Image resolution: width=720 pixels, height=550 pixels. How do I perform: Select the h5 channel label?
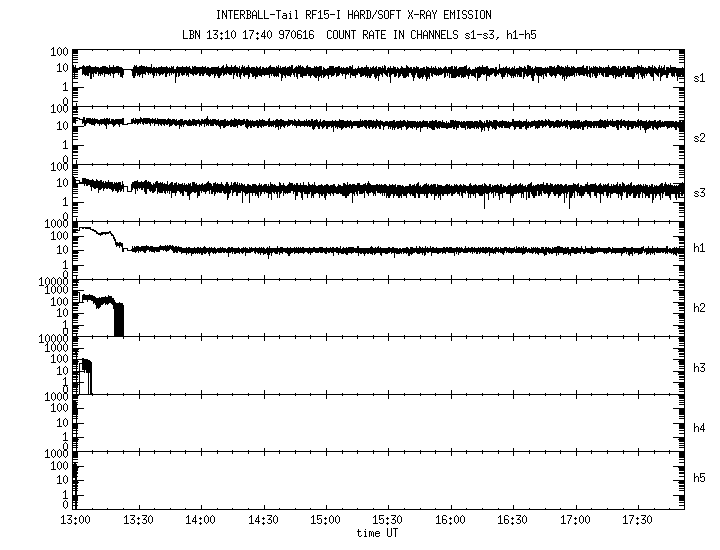(x=700, y=478)
